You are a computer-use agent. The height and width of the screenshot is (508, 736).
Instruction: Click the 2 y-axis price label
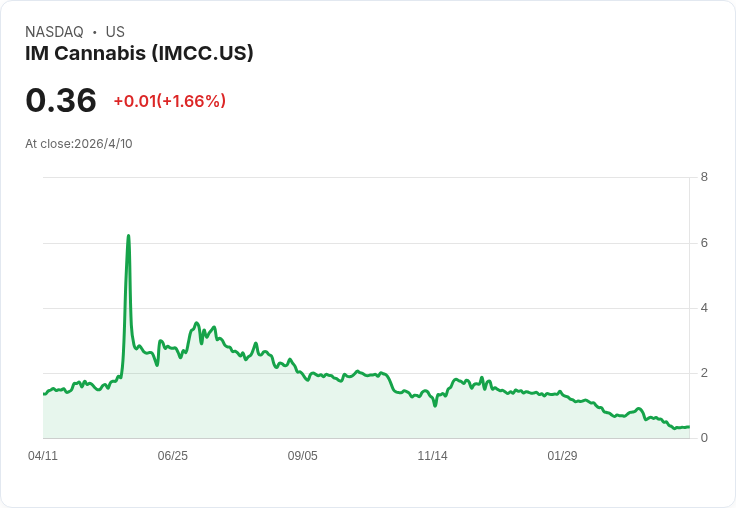704,373
